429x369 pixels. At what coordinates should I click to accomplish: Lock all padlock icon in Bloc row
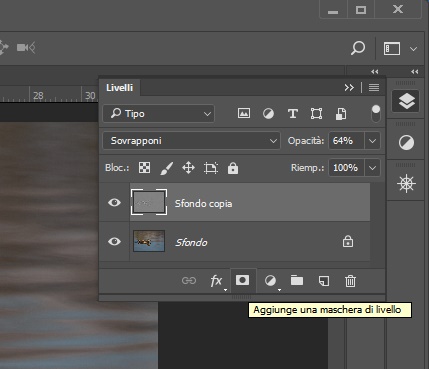coord(233,168)
